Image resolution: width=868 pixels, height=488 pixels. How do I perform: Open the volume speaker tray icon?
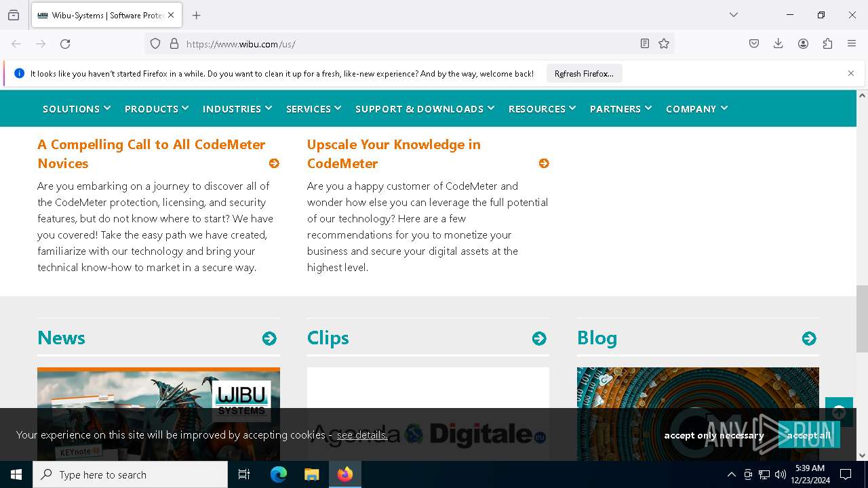pyautogui.click(x=781, y=474)
